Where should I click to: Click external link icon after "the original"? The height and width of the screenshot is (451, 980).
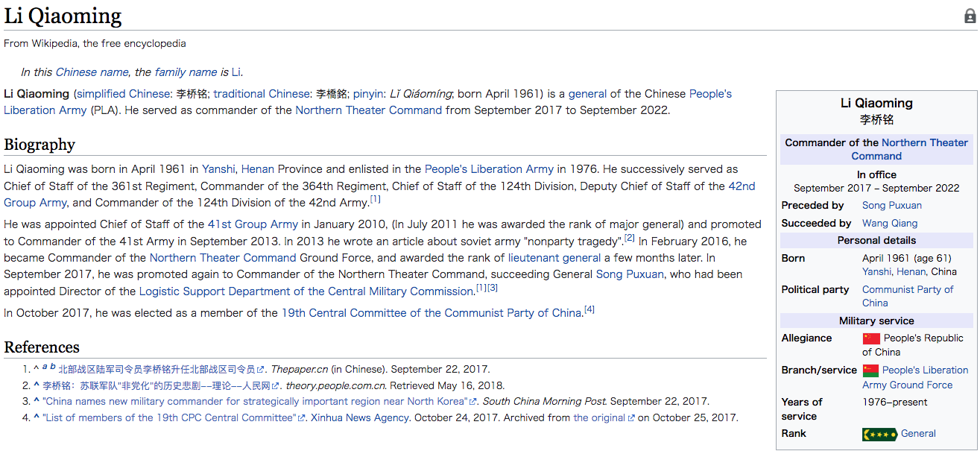tap(631, 418)
